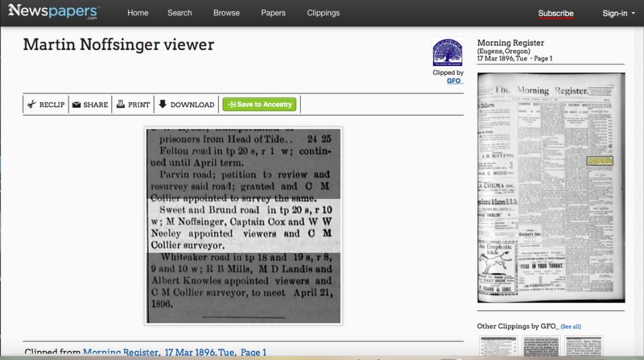
Task: Go to the Home menu item
Action: point(138,13)
